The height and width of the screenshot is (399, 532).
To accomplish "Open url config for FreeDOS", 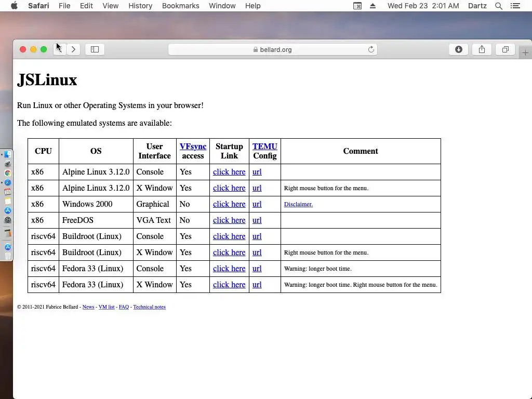I will click(257, 220).
